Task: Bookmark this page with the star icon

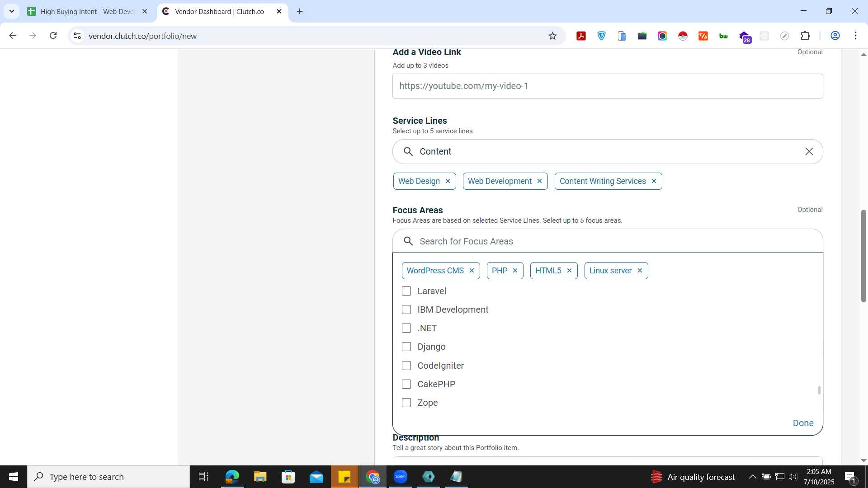Action: (x=552, y=36)
